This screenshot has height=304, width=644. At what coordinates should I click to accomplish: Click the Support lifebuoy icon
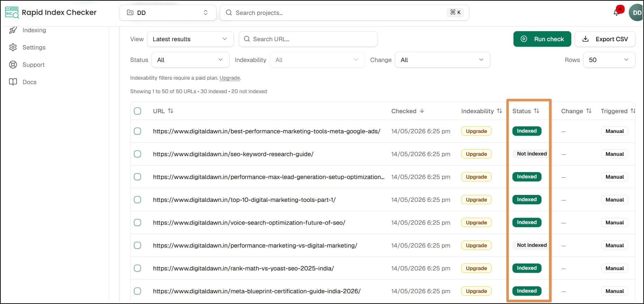tap(13, 65)
